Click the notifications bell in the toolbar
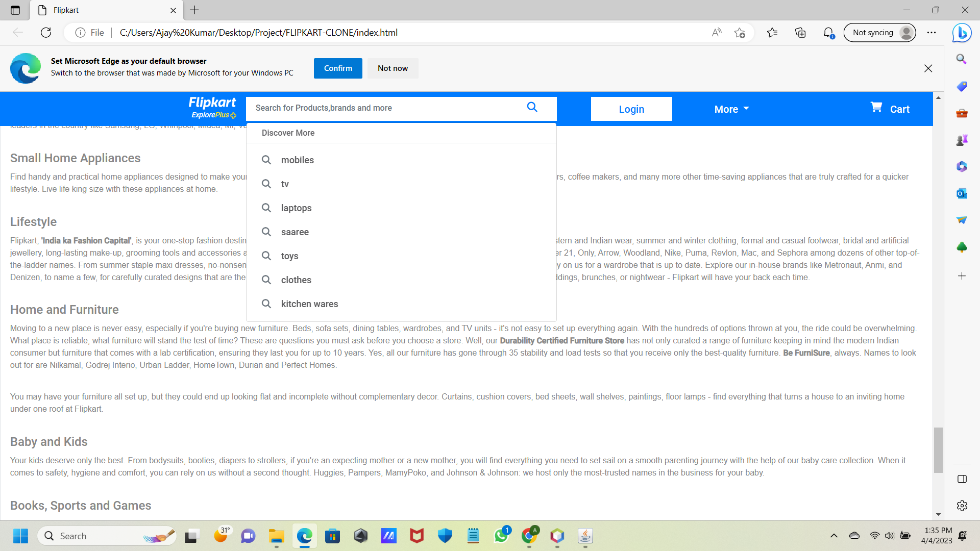The width and height of the screenshot is (980, 551). (828, 33)
